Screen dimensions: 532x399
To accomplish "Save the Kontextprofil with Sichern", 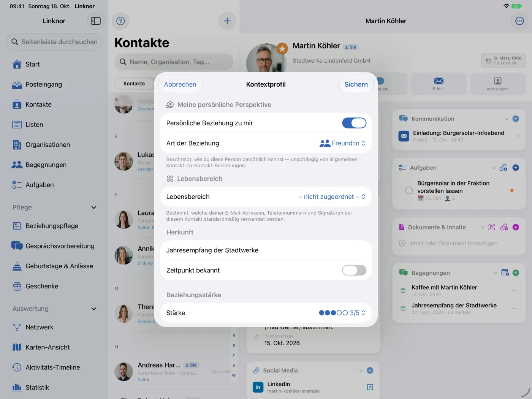I will [356, 84].
